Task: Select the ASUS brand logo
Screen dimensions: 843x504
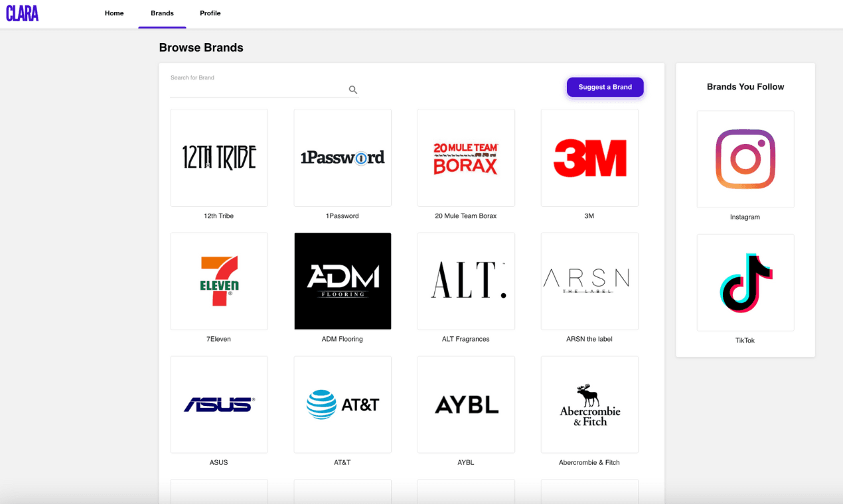Action: click(x=219, y=405)
